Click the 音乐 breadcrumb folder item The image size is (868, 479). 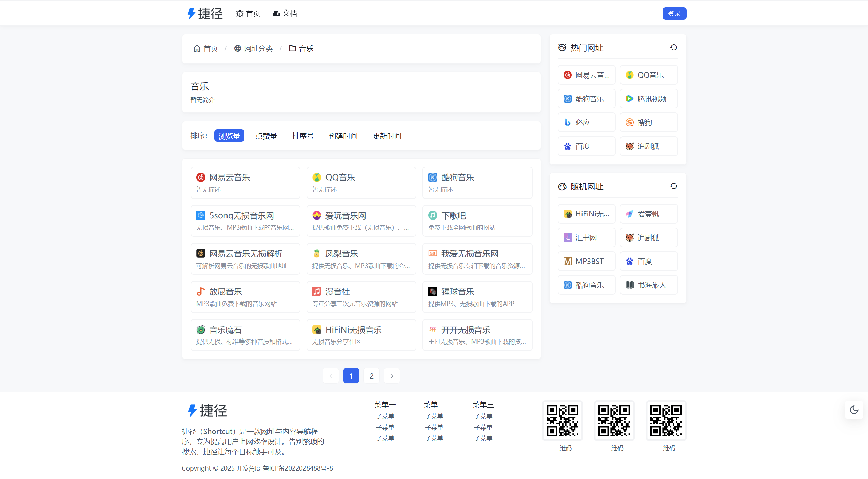301,49
